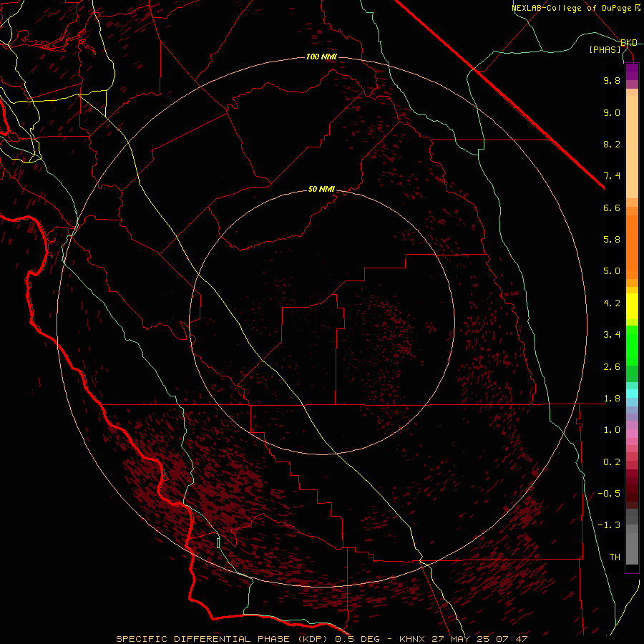Select the 50 NMI range ring label
The image size is (644, 644).
pos(321,190)
